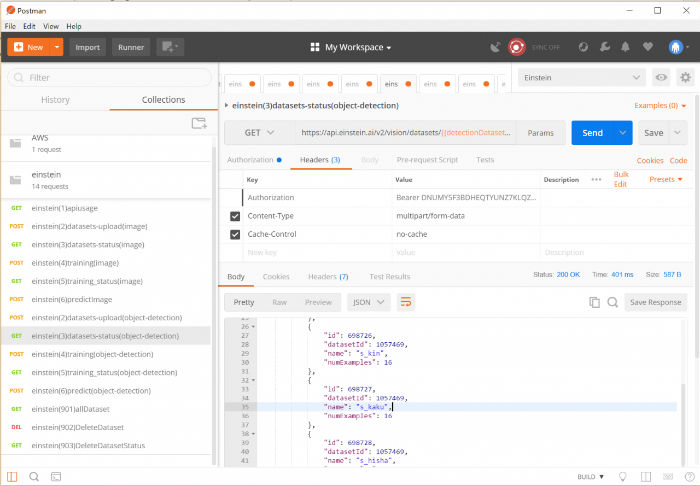The height and width of the screenshot is (486, 700).
Task: Click the request URL field
Action: pyautogui.click(x=405, y=133)
